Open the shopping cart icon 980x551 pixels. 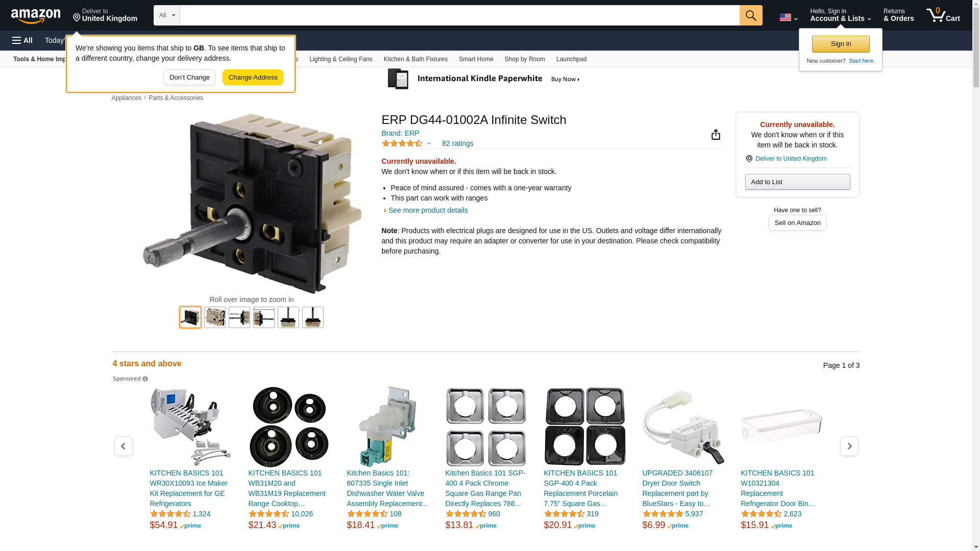click(943, 15)
